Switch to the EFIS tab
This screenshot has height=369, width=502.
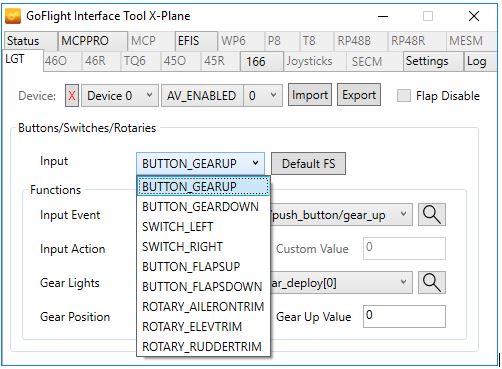(196, 41)
